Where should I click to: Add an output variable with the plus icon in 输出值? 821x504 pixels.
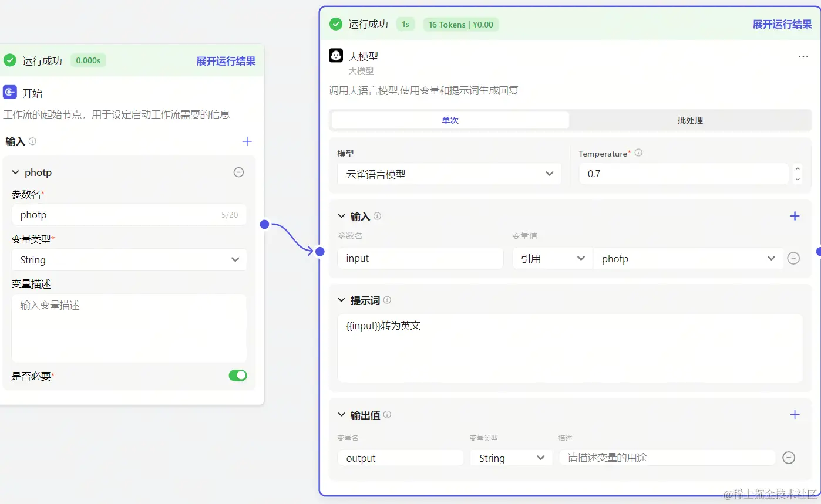(795, 415)
